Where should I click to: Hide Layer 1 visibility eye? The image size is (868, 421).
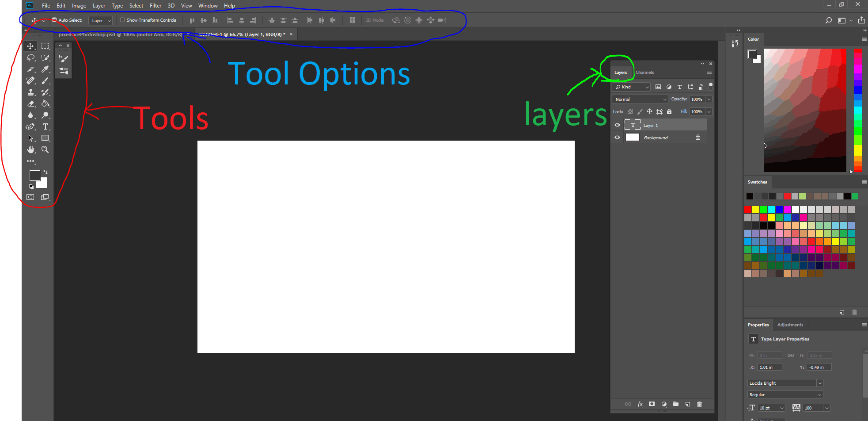[617, 125]
